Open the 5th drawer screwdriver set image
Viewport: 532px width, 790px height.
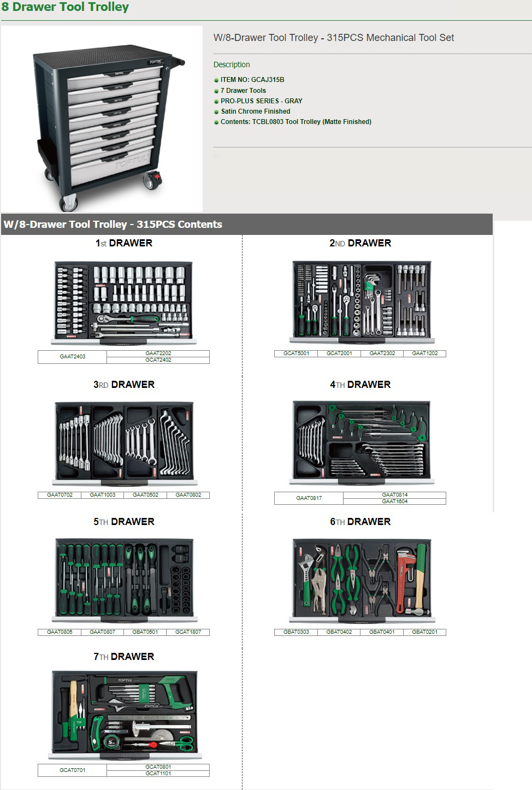coord(124,581)
